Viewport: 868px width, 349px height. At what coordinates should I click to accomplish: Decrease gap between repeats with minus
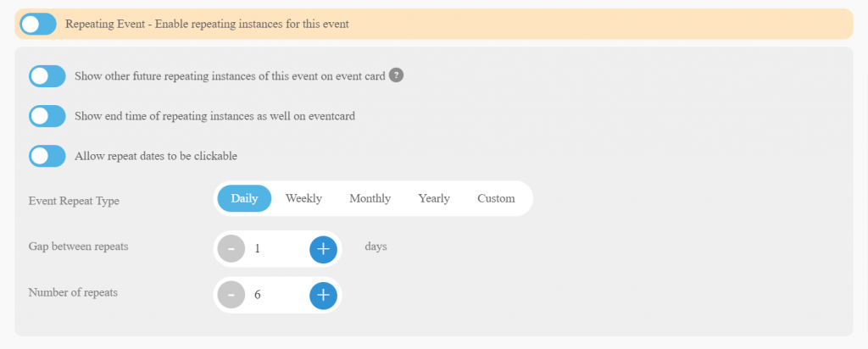(x=231, y=248)
